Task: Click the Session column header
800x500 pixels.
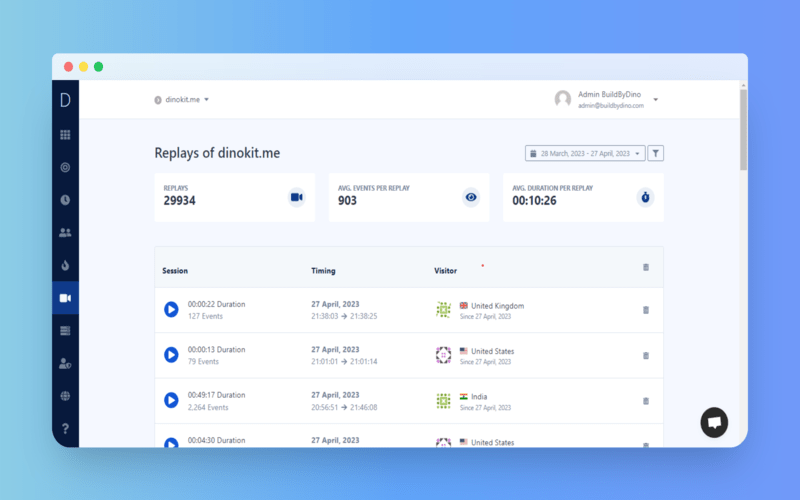Action: point(175,271)
